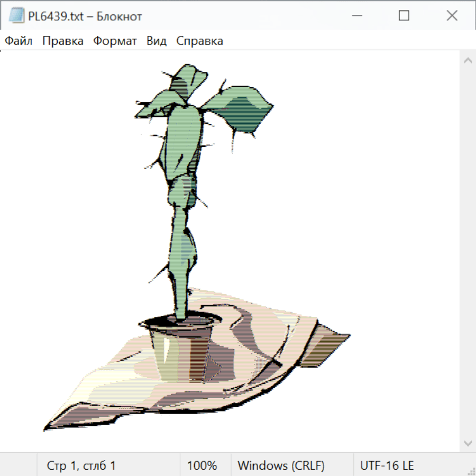The height and width of the screenshot is (476, 476).
Task: Click the Стр 1, стлб 1 status indicator
Action: coord(81,466)
